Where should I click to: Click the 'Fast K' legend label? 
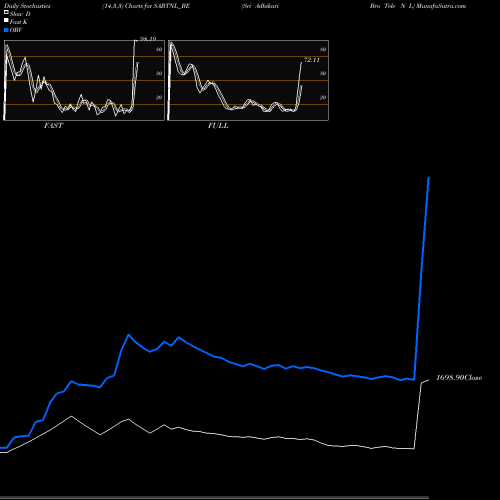coord(19,22)
